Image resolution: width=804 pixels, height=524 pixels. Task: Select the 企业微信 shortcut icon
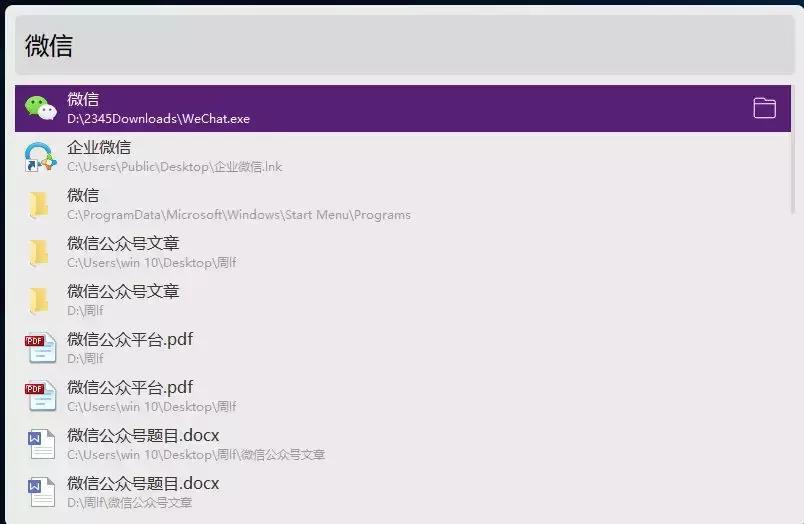[x=40, y=156]
